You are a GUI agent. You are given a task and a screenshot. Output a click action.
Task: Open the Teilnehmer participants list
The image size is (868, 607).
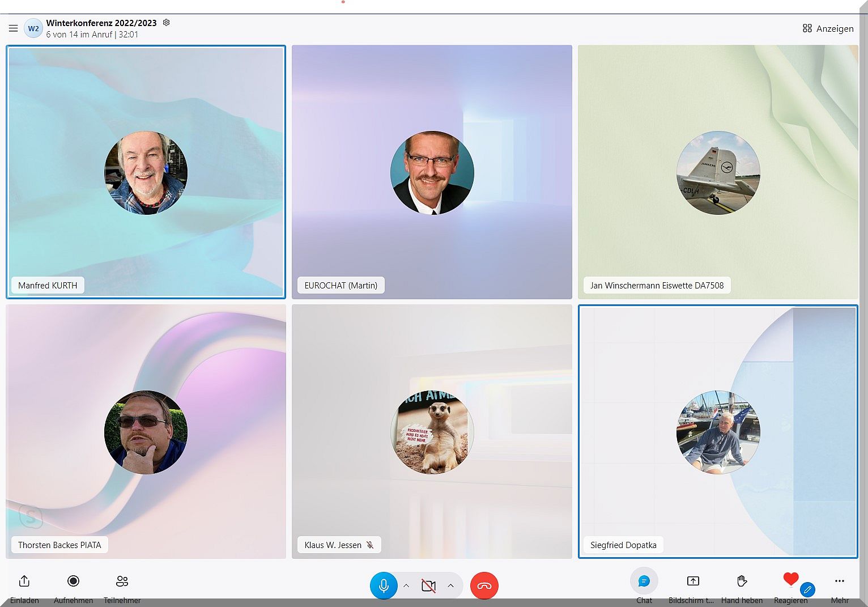122,581
